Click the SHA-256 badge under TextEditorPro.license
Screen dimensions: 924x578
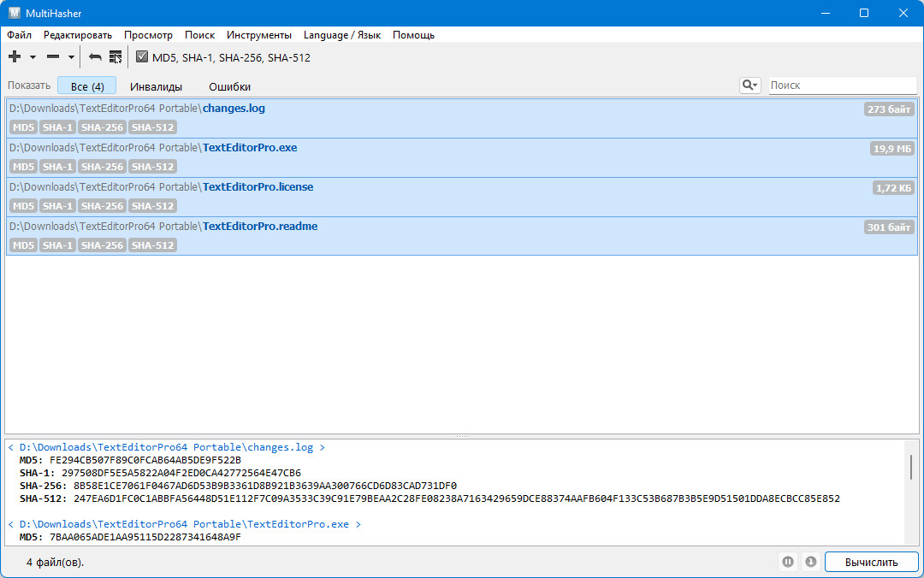tap(102, 206)
